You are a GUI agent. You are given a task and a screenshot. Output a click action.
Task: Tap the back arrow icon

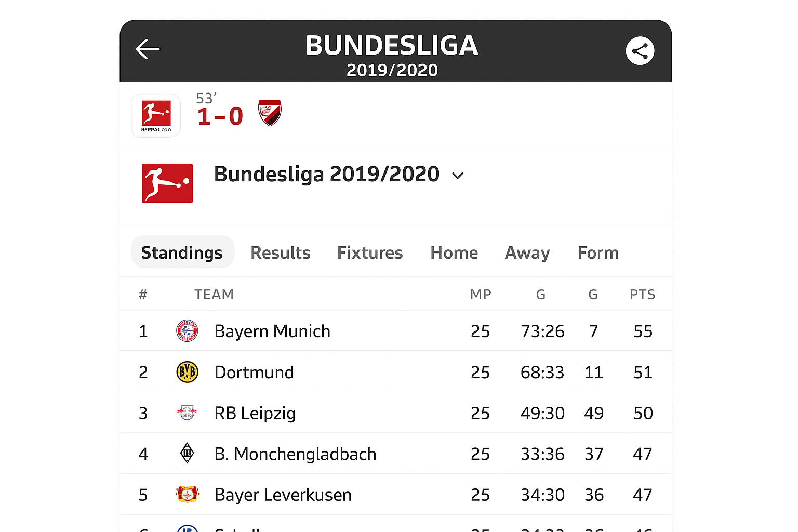click(148, 49)
